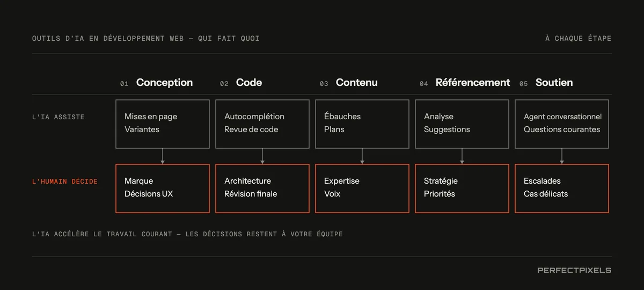Click the text 'Marque'

click(139, 181)
